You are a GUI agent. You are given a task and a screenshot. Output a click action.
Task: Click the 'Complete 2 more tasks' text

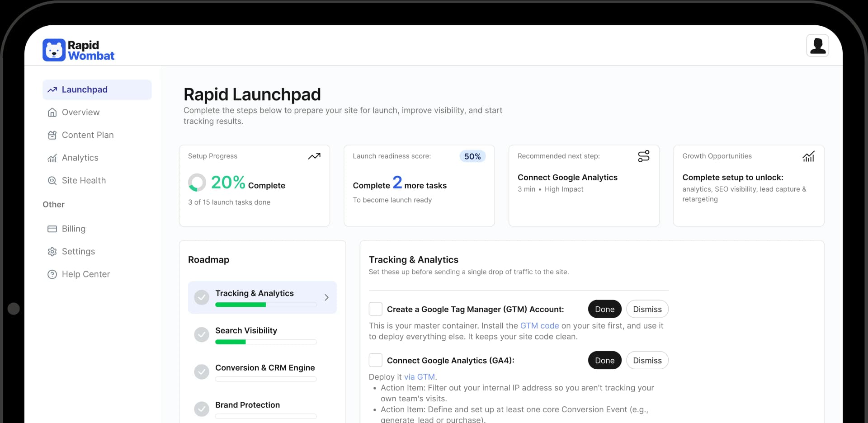(x=400, y=183)
